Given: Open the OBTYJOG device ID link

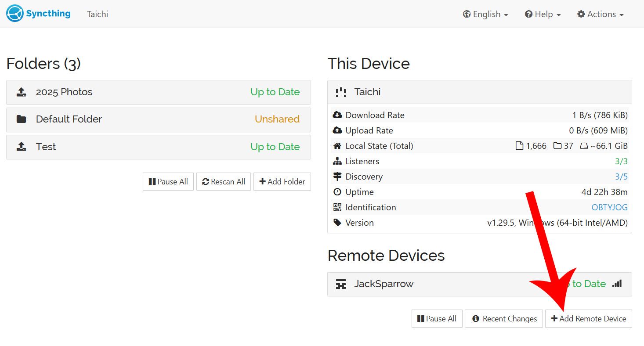Looking at the screenshot, I should 610,207.
